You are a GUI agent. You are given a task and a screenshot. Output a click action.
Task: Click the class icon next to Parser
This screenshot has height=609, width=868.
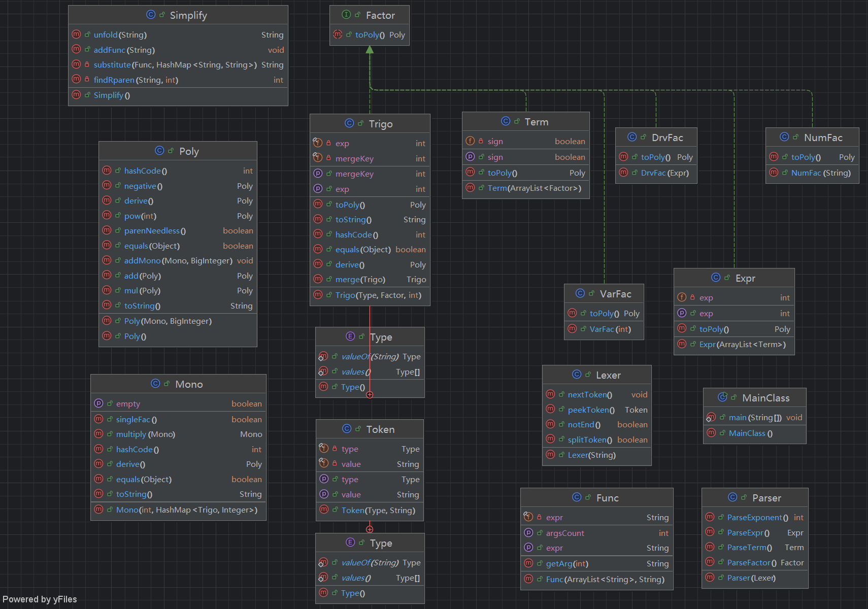pos(732,497)
